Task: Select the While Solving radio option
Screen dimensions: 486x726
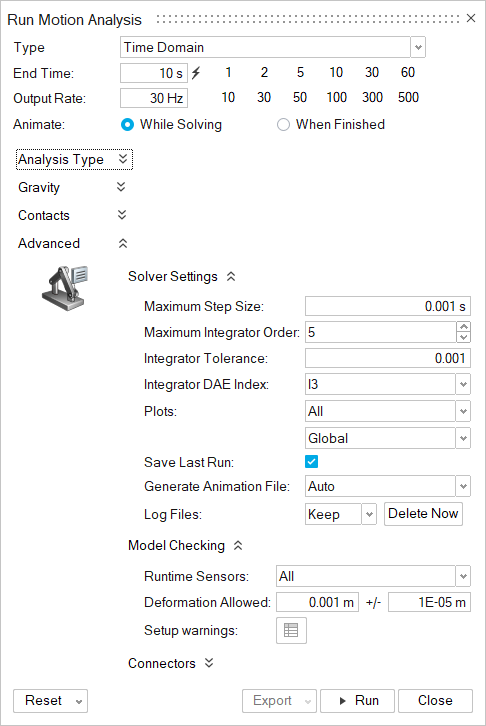Action: 127,125
